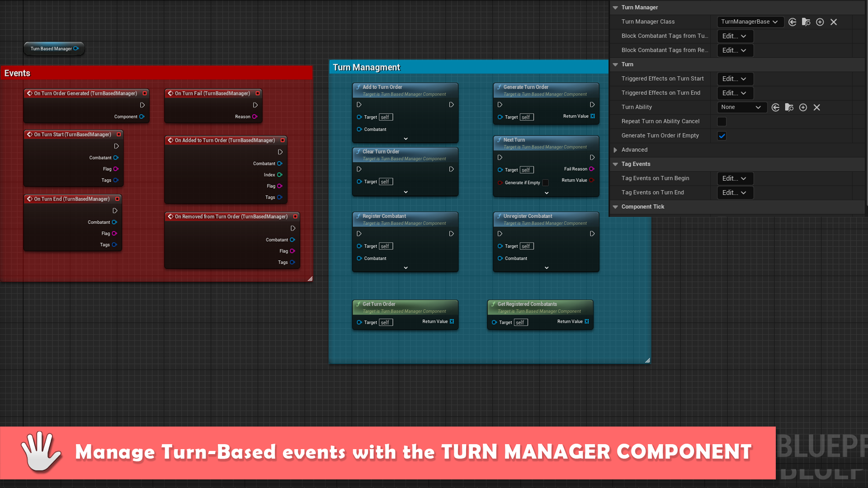Collapse the Turn Manager section
This screenshot has width=868, height=488.
coord(615,8)
